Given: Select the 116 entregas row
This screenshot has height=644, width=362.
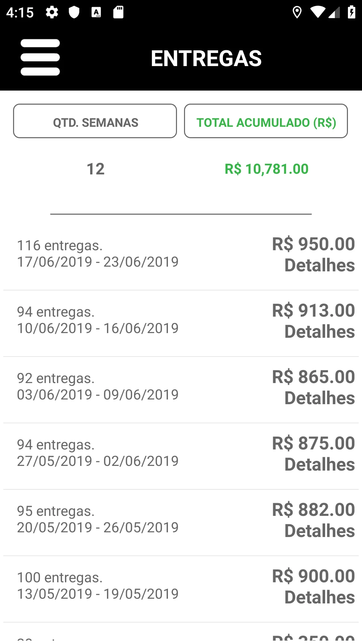Looking at the screenshot, I should click(181, 254).
